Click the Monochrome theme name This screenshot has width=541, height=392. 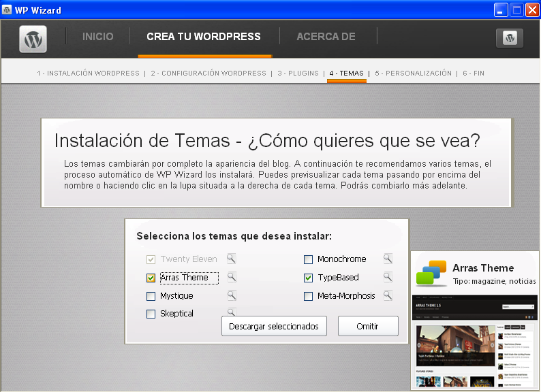click(x=342, y=259)
